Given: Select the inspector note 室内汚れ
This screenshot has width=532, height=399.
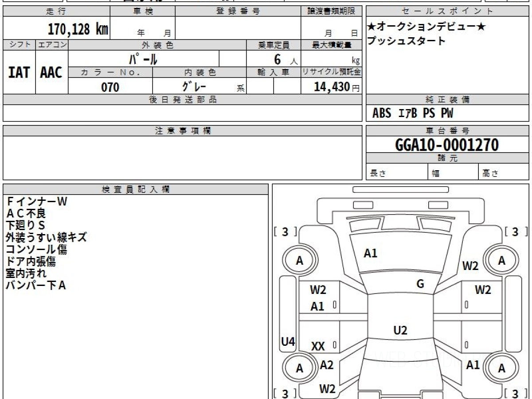Looking at the screenshot, I should 26,274.
